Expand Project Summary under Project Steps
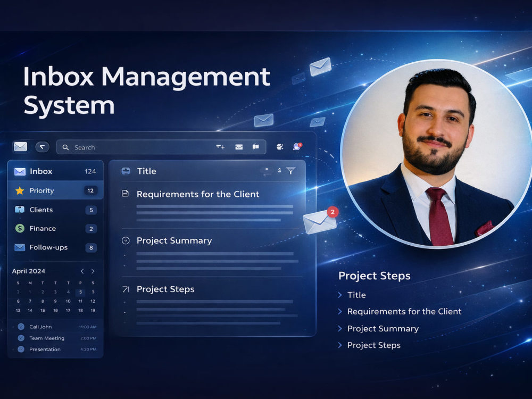 378,328
